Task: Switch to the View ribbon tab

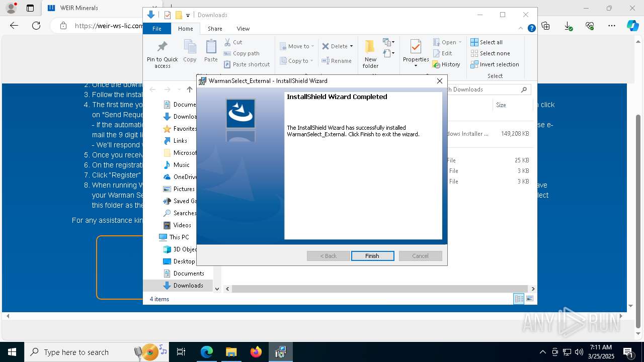Action: tap(243, 29)
